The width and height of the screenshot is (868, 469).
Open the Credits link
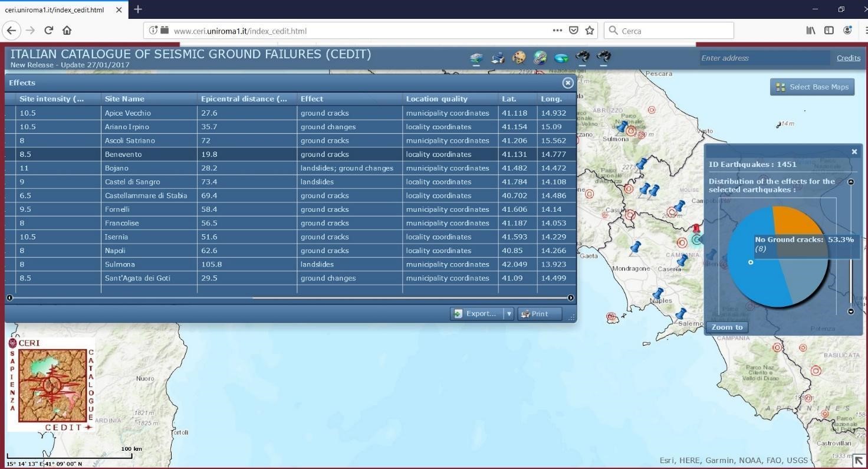849,58
